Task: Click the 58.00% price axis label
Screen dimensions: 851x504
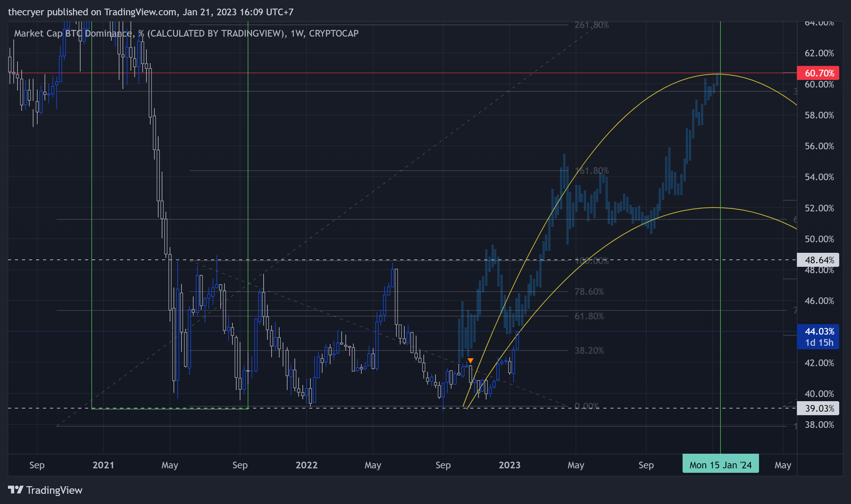Action: point(819,115)
